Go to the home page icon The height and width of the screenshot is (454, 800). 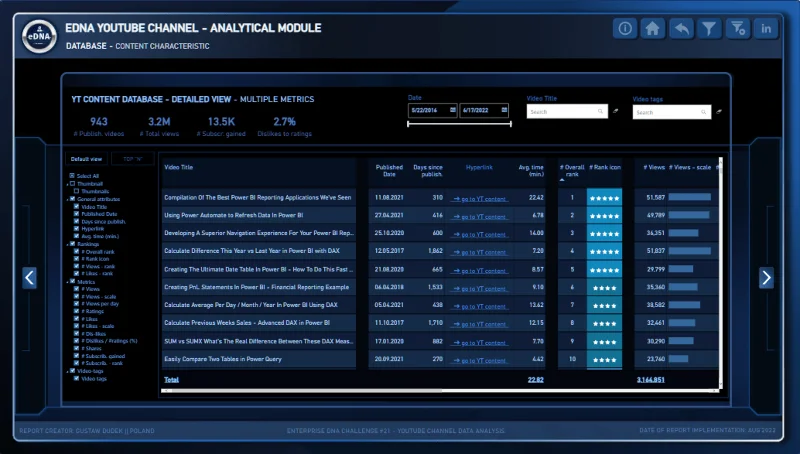point(653,29)
